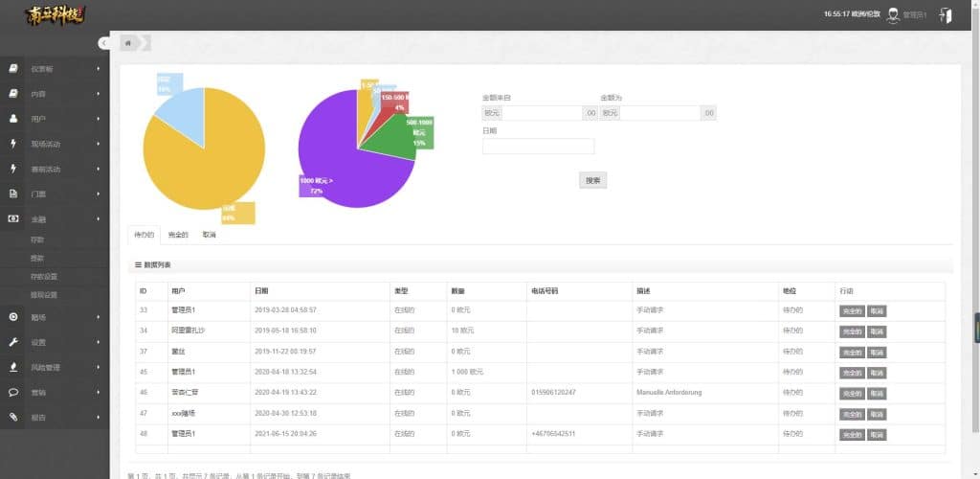Click the 设置 wrench icon
This screenshot has height=479, width=980.
click(13, 342)
